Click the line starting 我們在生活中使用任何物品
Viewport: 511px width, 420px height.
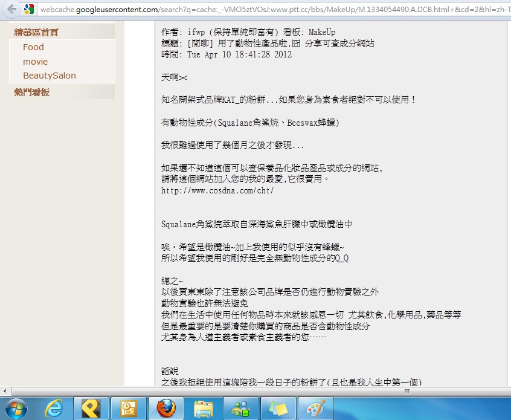click(311, 315)
